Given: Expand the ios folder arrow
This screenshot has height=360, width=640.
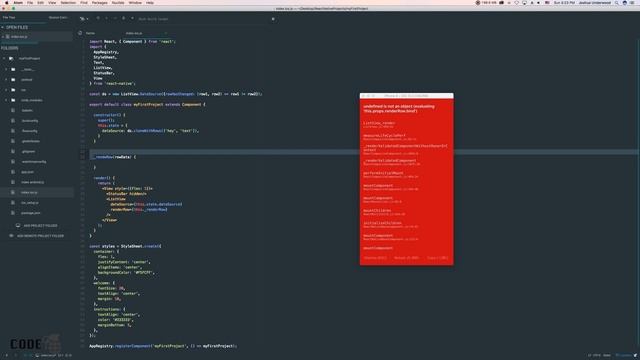Looking at the screenshot, I should click(6, 90).
